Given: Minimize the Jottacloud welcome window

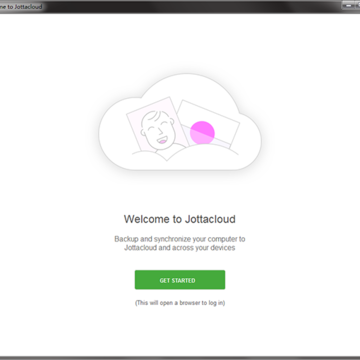Looking at the screenshot, I should point(350,6).
